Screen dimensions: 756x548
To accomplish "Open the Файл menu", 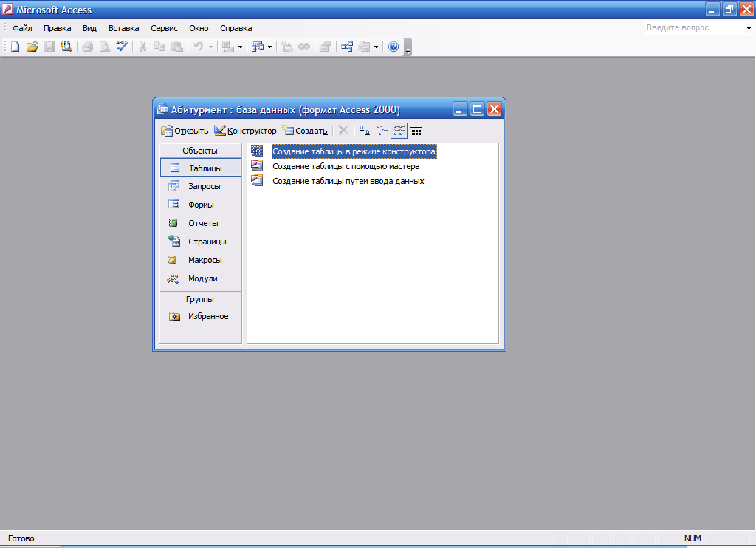I will (22, 28).
